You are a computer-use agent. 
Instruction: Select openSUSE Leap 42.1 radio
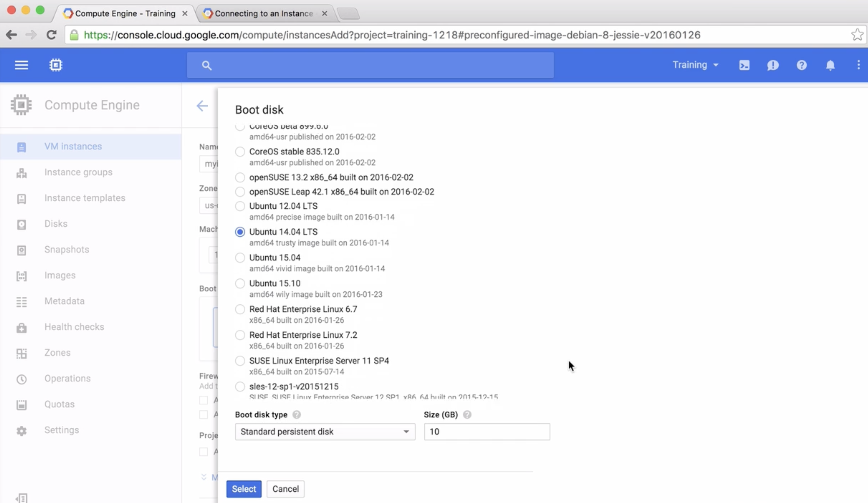click(240, 192)
